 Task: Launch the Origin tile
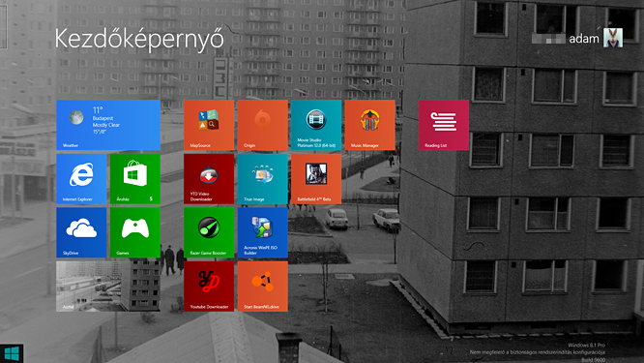click(x=263, y=125)
